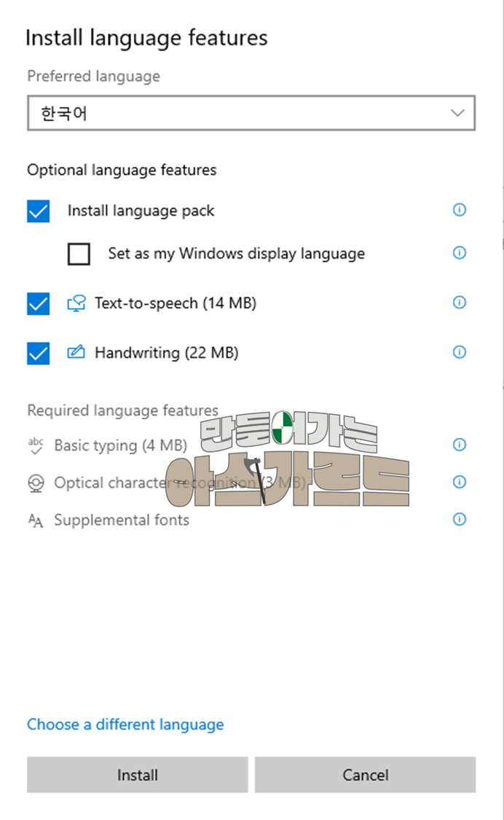Screen dimensions: 504x820
Task: Click the Optical character recognition icon
Action: click(x=36, y=483)
